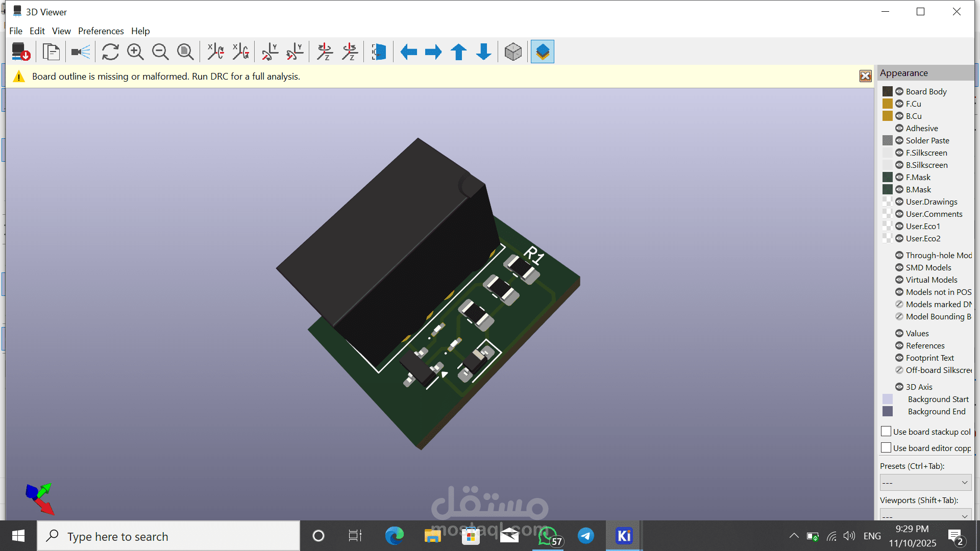Screen dimensions: 980x551
Task: Toggle orthographic projection cube icon
Action: pos(513,52)
